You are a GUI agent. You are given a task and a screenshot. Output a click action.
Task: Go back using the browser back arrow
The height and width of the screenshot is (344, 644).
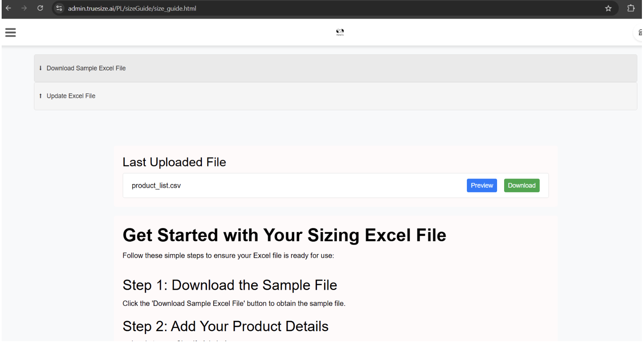point(8,8)
